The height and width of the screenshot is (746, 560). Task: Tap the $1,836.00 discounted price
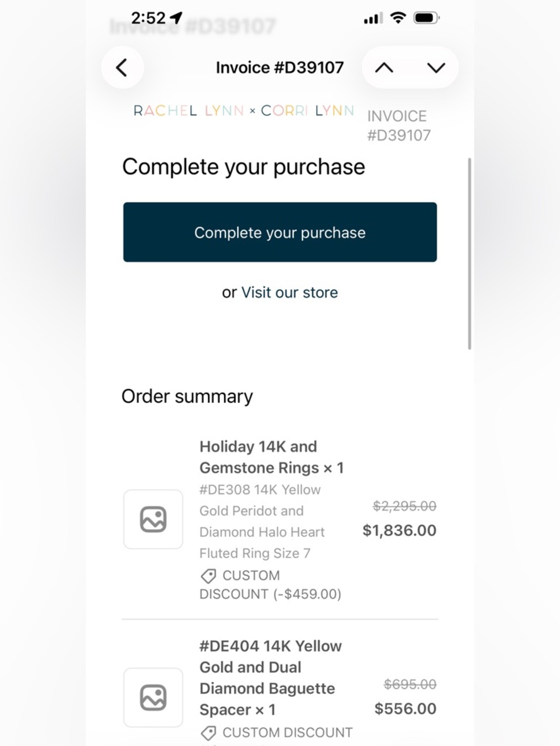point(399,530)
